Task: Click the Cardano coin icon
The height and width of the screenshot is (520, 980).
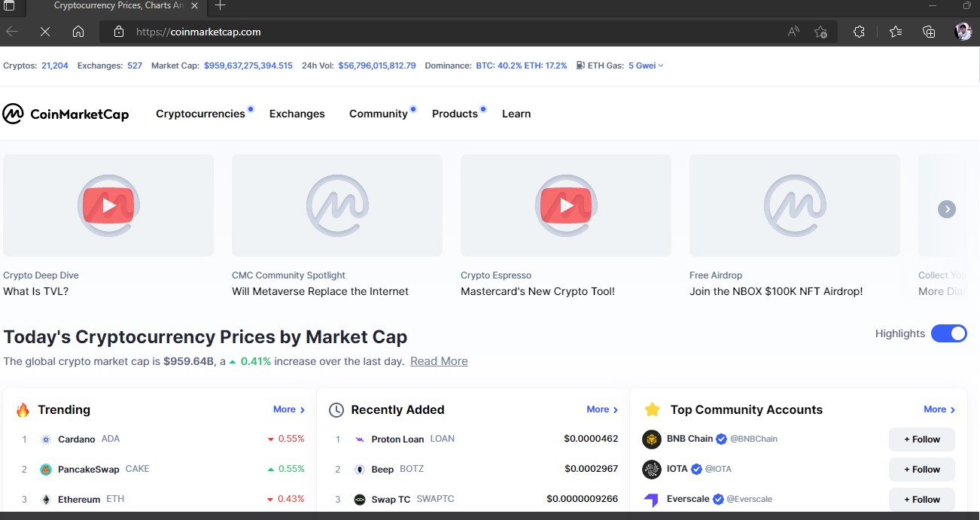Action: pyautogui.click(x=45, y=439)
